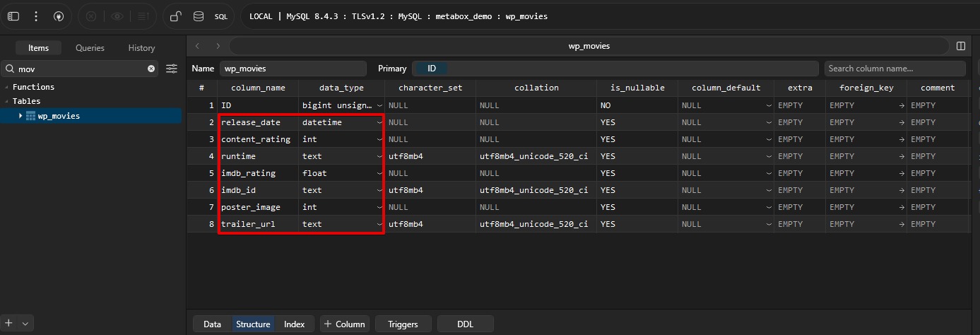Viewport: 980px width, 335px height.
Task: Click the is_nullable column header
Action: 637,88
